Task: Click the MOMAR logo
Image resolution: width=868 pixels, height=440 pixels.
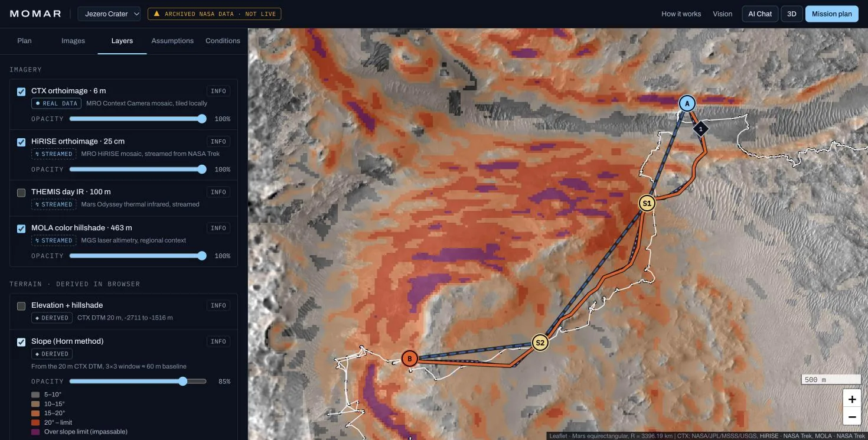Action: 35,14
